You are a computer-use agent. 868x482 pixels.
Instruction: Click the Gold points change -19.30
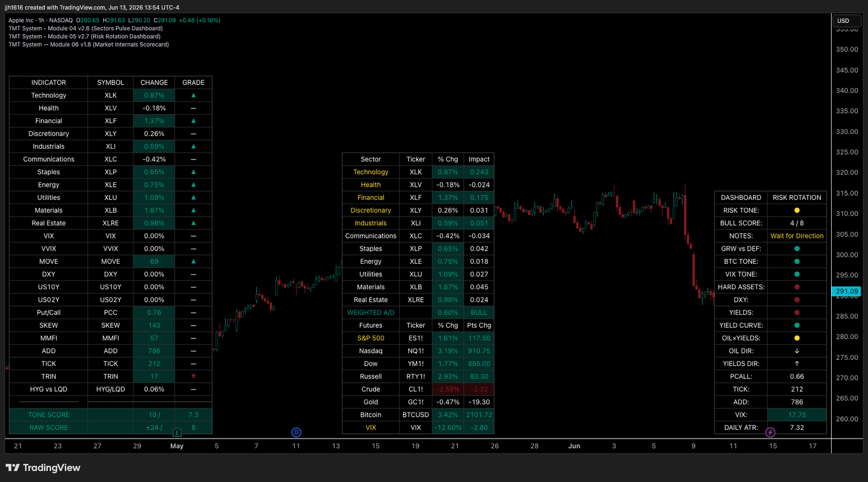tap(479, 402)
